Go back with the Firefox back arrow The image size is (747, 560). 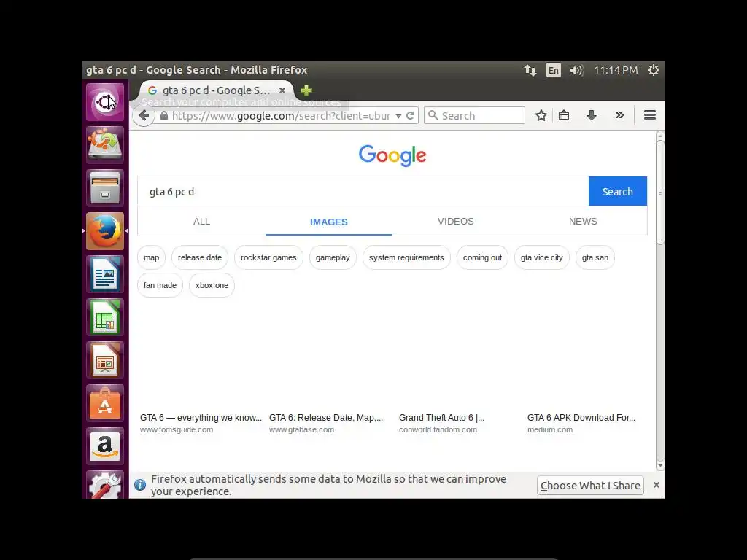click(144, 115)
